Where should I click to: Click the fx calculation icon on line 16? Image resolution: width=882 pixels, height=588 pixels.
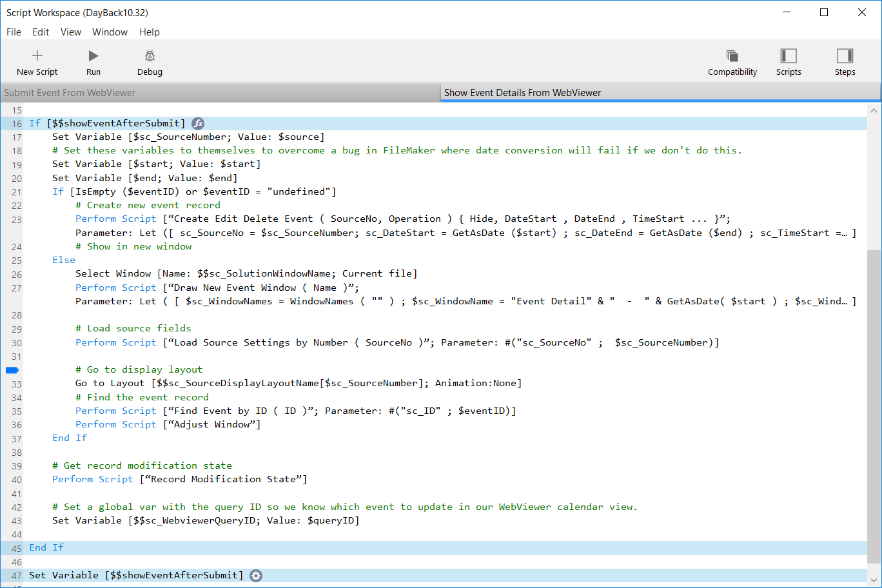(x=198, y=123)
